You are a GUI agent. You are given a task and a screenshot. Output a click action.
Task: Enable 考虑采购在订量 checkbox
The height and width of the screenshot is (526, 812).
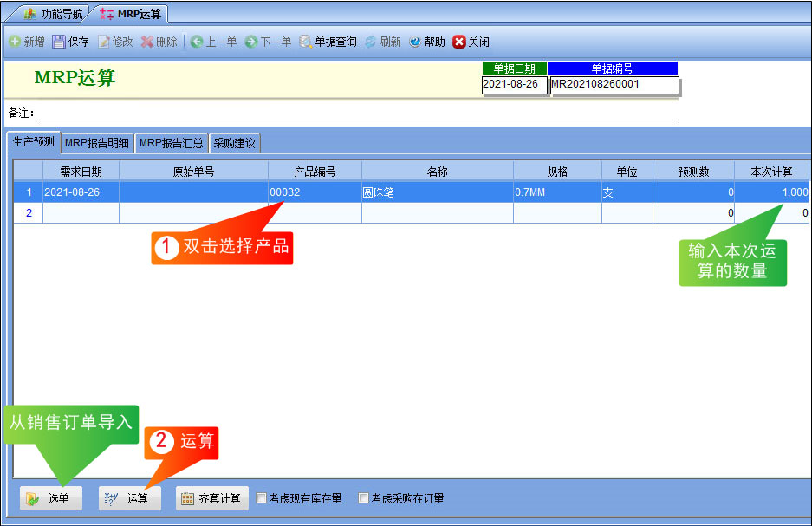pos(363,498)
